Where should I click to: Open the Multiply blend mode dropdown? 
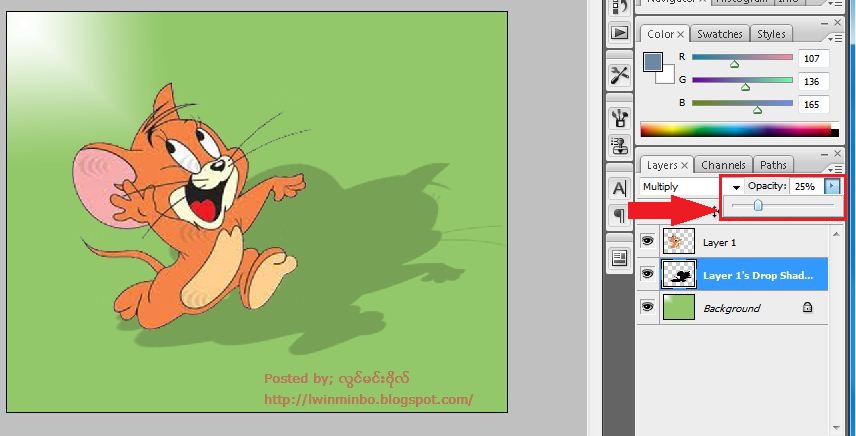pos(692,187)
